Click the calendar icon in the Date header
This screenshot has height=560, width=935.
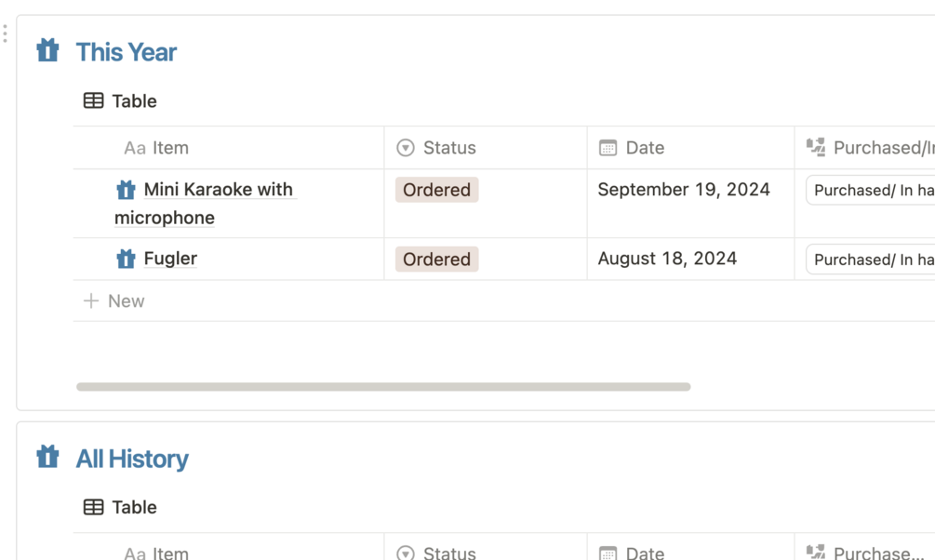608,148
